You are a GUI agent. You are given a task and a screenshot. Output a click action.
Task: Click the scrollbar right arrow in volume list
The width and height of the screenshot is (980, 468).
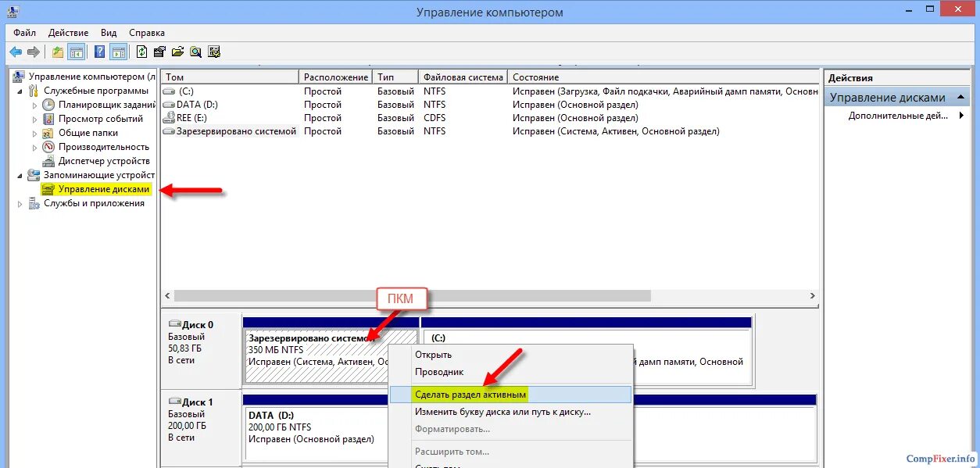tap(813, 296)
